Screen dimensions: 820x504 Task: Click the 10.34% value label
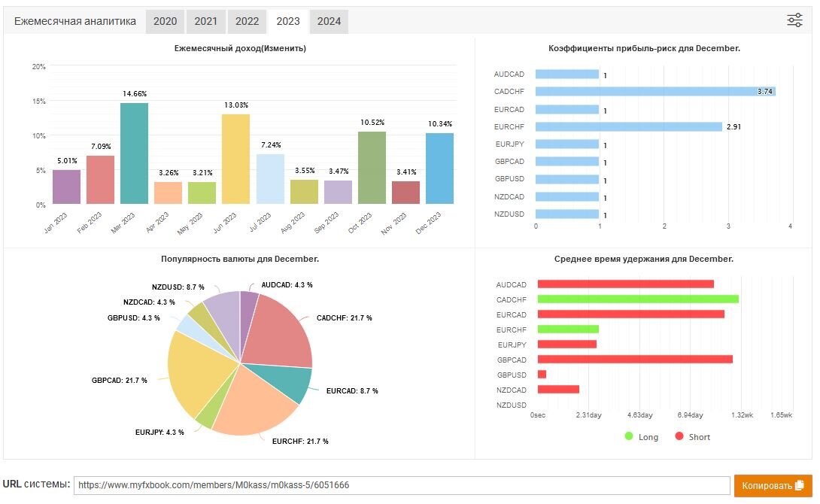pyautogui.click(x=440, y=124)
